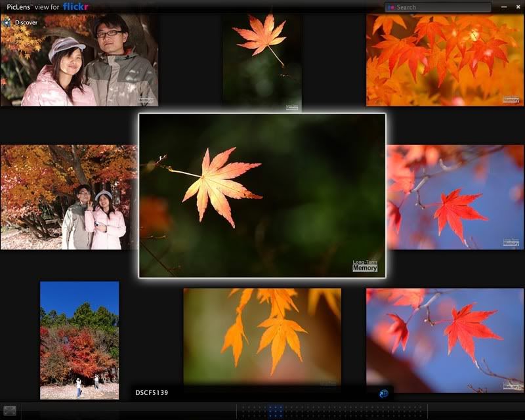Open the red leaf on blue sky thumbnail
The width and height of the screenshot is (525, 420).
point(455,198)
